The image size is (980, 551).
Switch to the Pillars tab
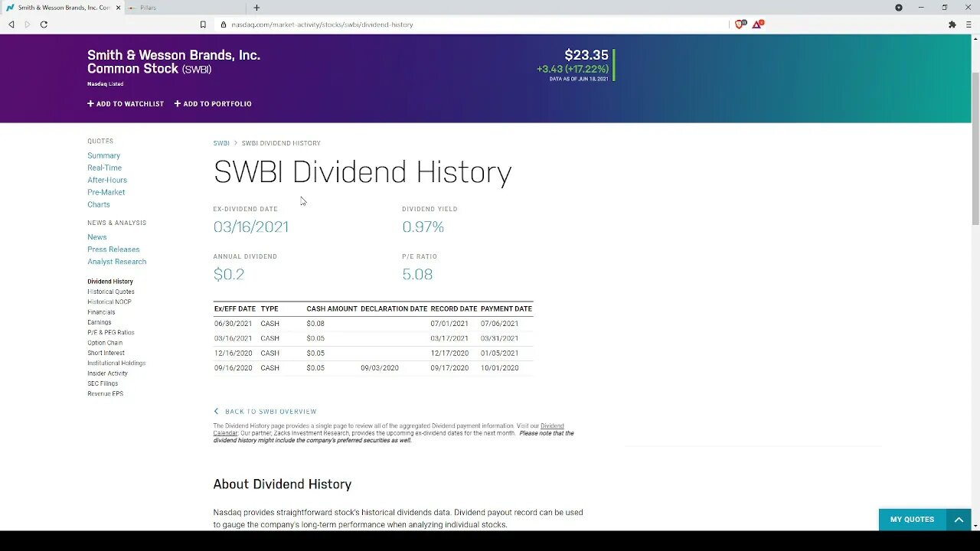(x=184, y=8)
